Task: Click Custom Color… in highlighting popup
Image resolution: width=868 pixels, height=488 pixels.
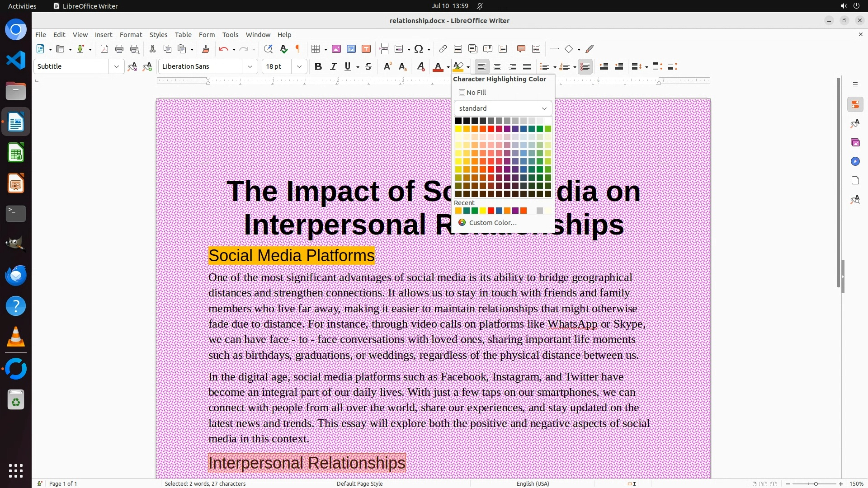Action: pos(492,223)
